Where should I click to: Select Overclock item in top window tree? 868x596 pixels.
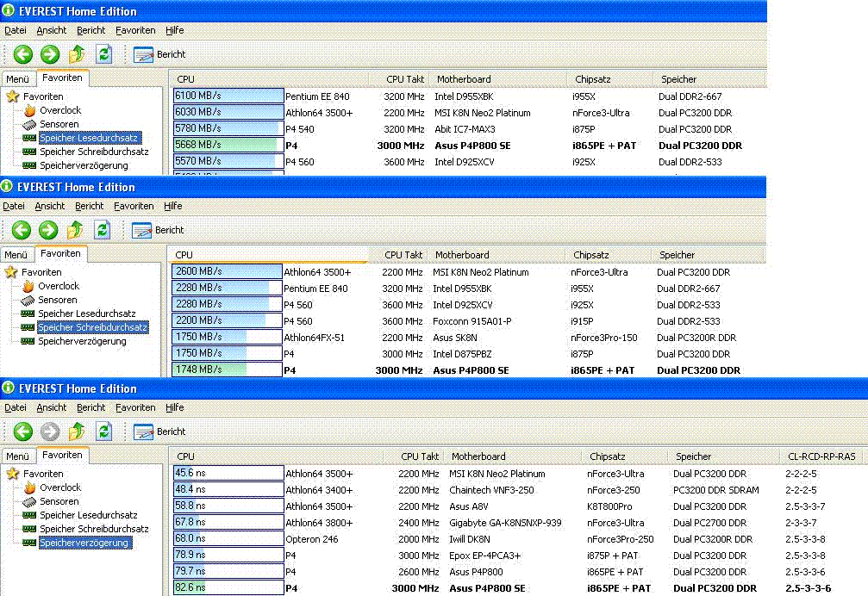(x=60, y=110)
